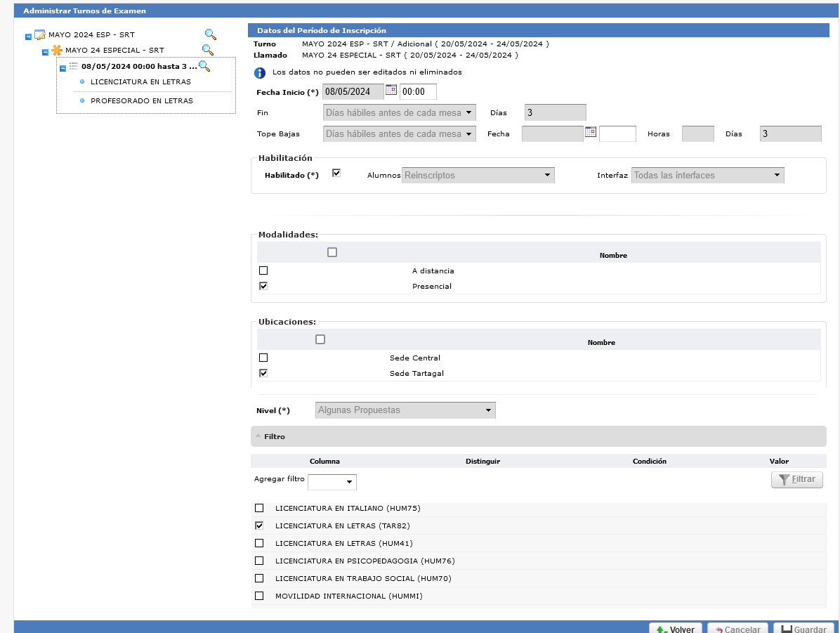Click the Fecha Inicio time field

click(418, 92)
